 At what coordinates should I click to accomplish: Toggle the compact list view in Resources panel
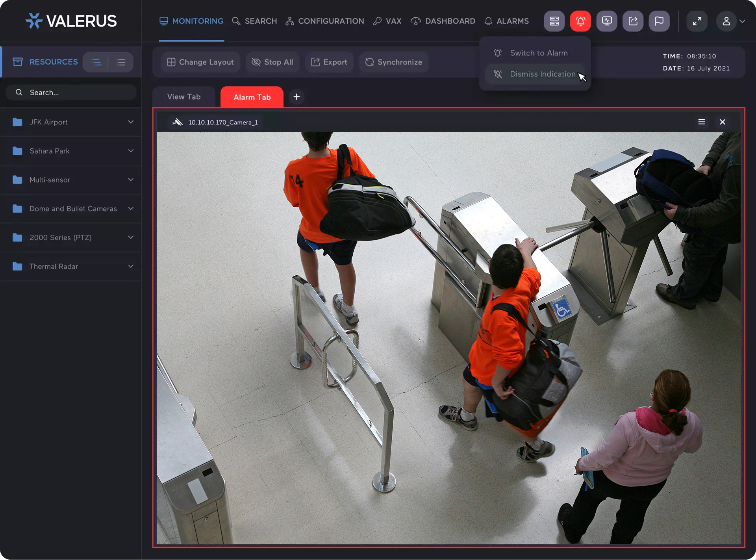coord(121,62)
